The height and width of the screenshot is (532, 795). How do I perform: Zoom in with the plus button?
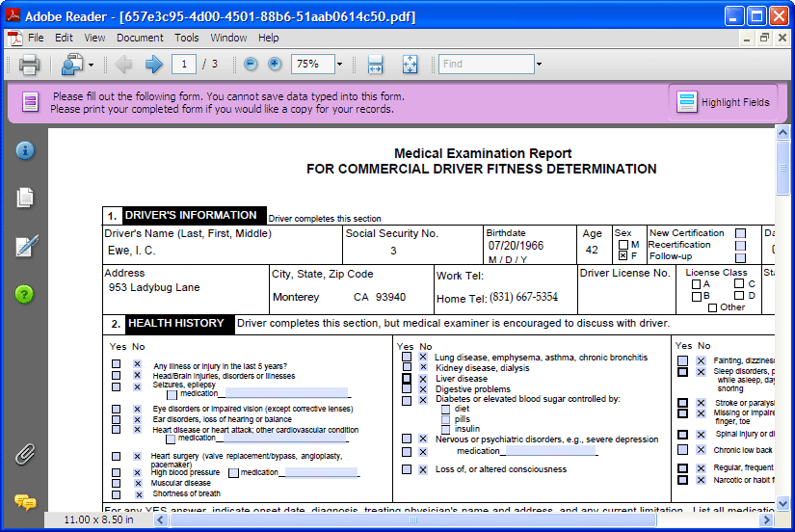point(275,64)
